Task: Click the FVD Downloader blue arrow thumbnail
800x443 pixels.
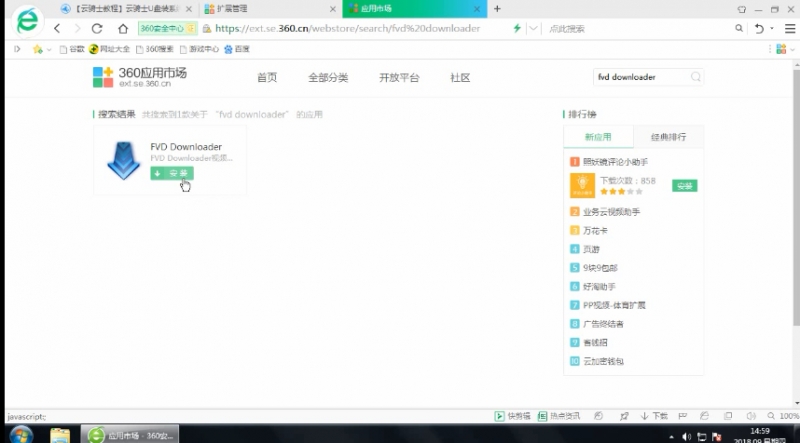Action: click(123, 161)
